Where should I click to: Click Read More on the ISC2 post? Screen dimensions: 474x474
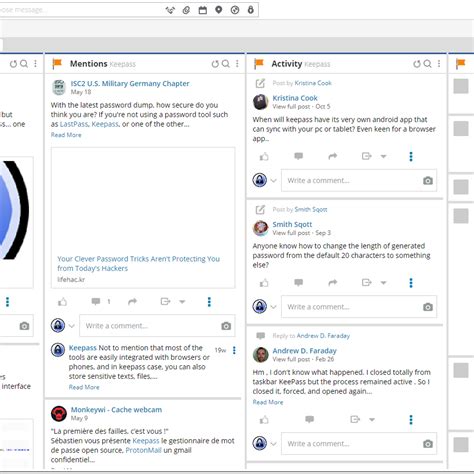point(66,135)
